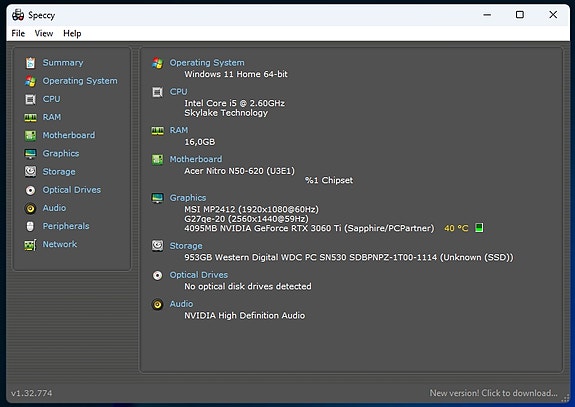Open the View menu

[x=44, y=34]
